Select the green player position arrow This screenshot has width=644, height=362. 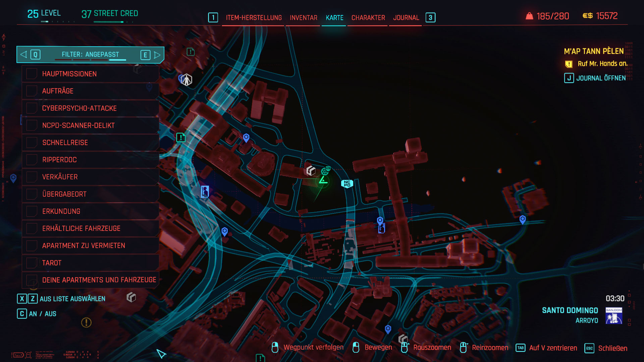point(323,180)
